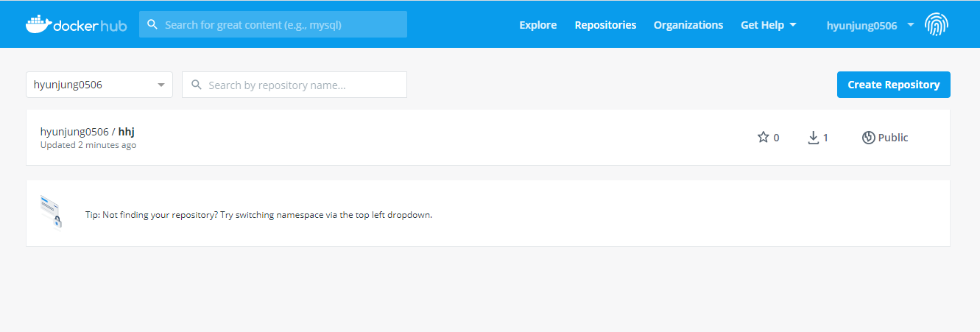Click magnifier icon in repository name search
This screenshot has width=980, height=332.
pyautogui.click(x=197, y=85)
